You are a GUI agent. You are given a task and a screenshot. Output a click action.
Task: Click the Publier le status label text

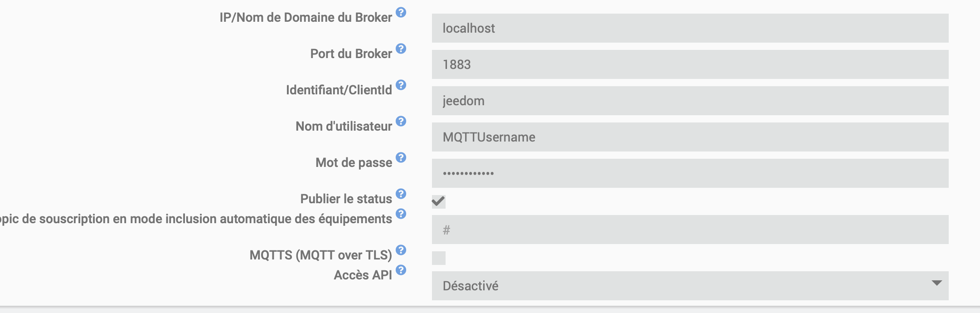coord(346,199)
